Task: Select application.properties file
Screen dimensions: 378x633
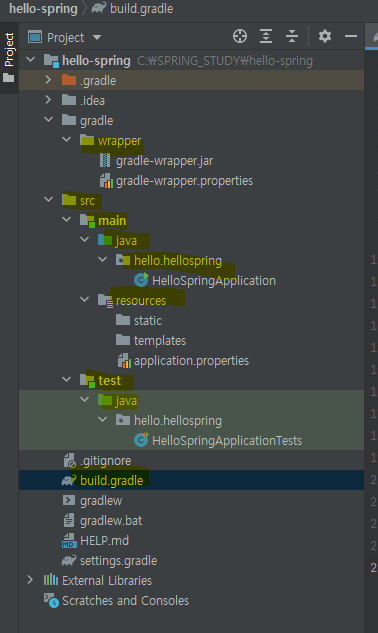Action: coord(191,361)
